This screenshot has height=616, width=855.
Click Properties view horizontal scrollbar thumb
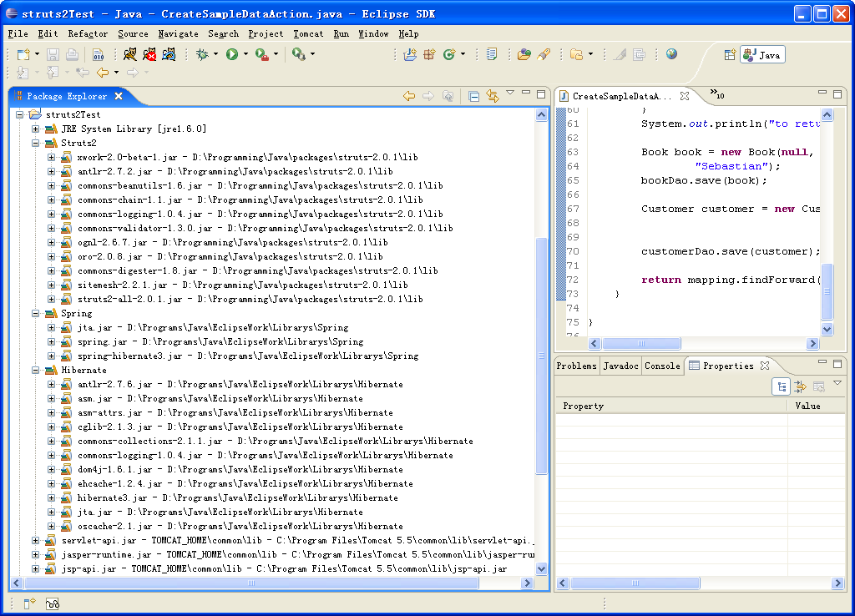tap(635, 583)
